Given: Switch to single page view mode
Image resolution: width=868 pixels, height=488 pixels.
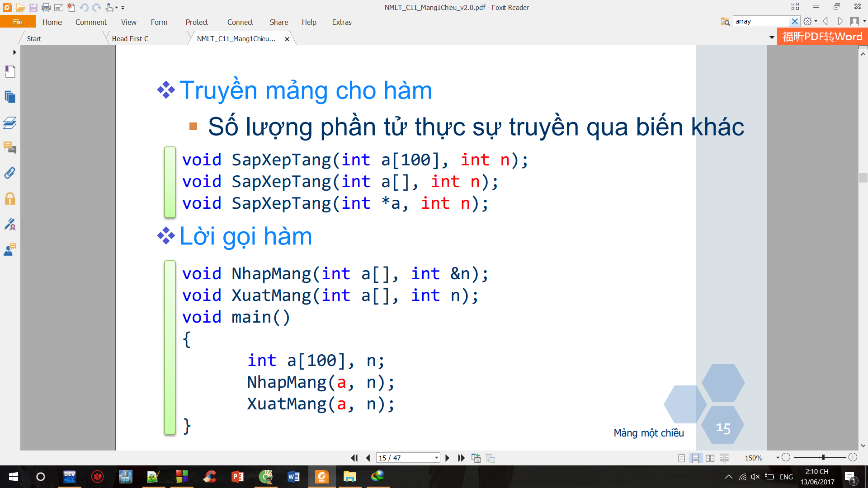Looking at the screenshot, I should [x=681, y=458].
